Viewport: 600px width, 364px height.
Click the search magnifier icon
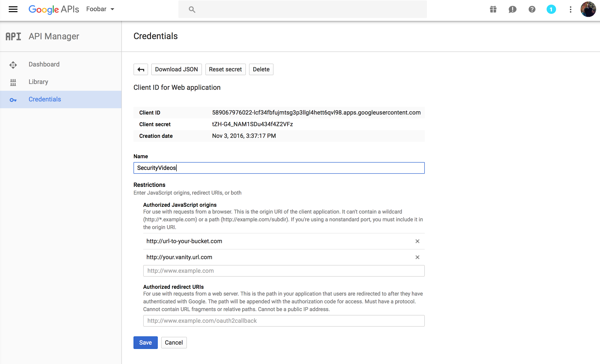[192, 9]
